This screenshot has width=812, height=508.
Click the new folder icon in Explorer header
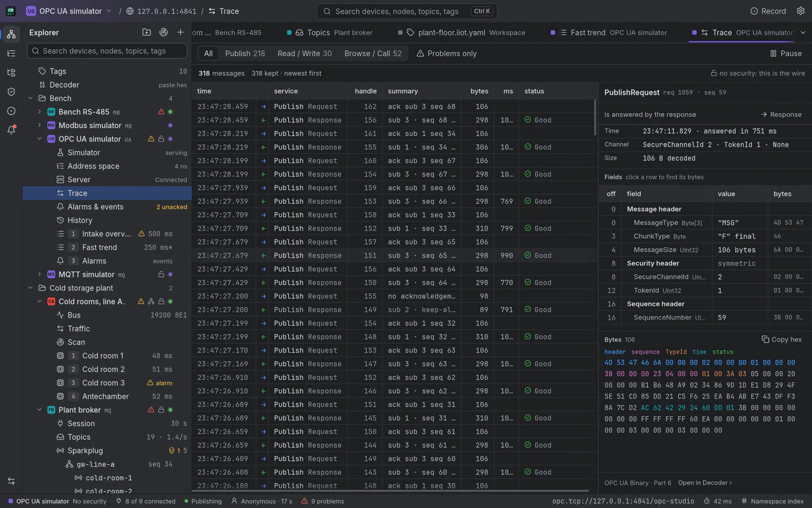[147, 32]
